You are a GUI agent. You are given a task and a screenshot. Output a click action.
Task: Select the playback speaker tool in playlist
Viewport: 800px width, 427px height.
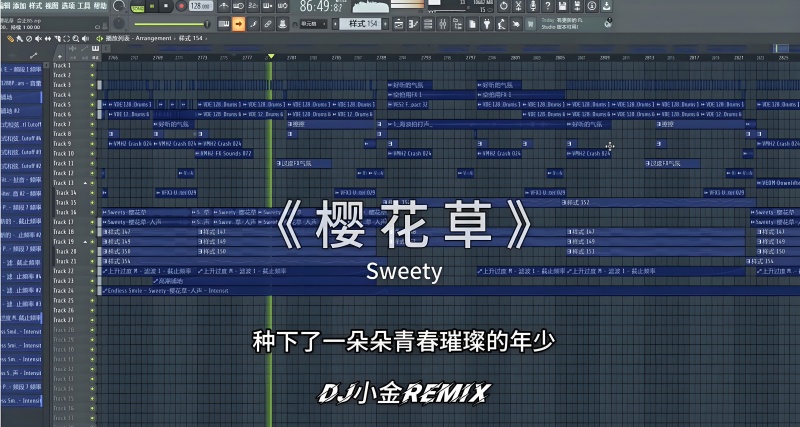[85, 38]
